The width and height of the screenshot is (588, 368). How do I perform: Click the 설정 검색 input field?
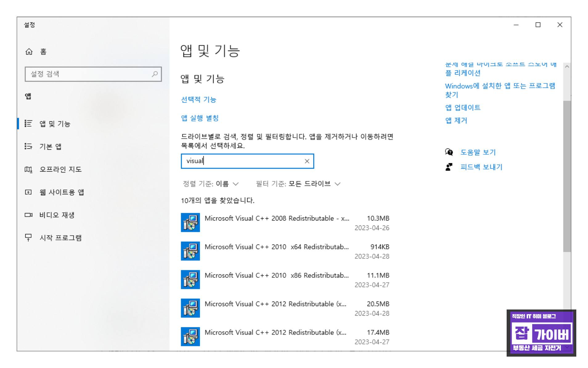tap(93, 74)
